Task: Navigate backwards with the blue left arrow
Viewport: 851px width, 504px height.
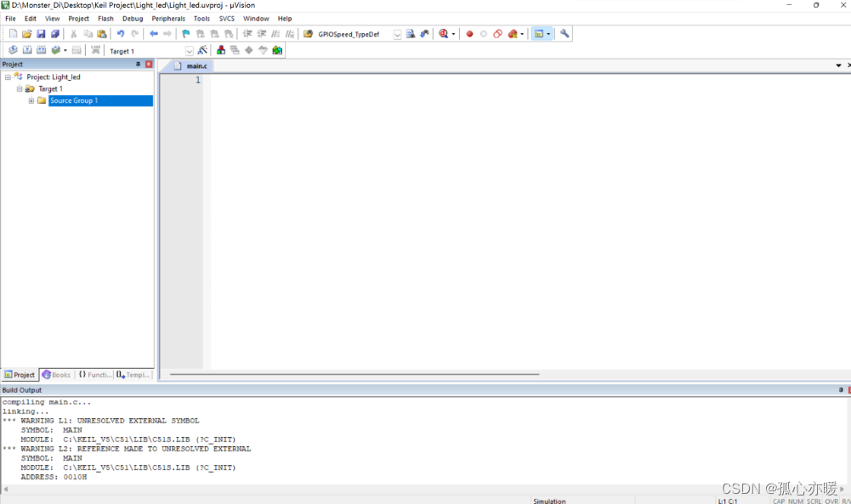Action: (154, 34)
